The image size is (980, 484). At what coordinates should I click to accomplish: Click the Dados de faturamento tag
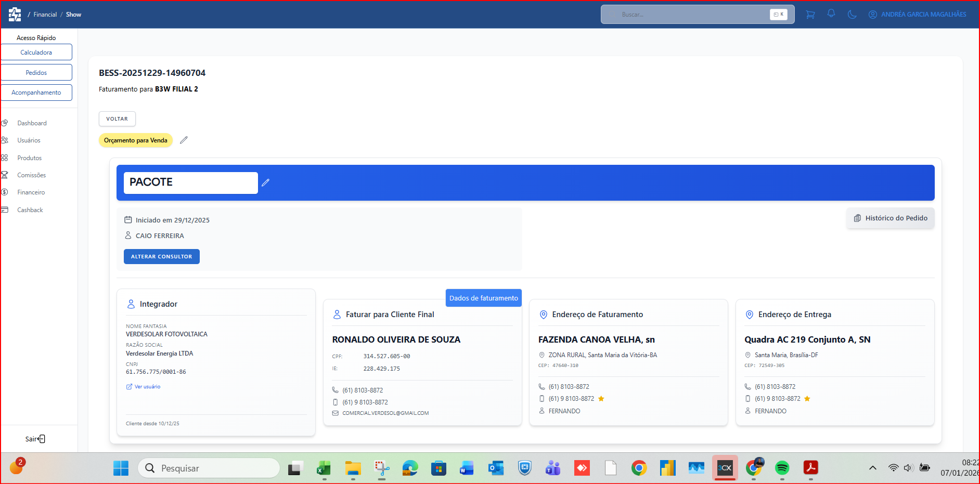483,298
